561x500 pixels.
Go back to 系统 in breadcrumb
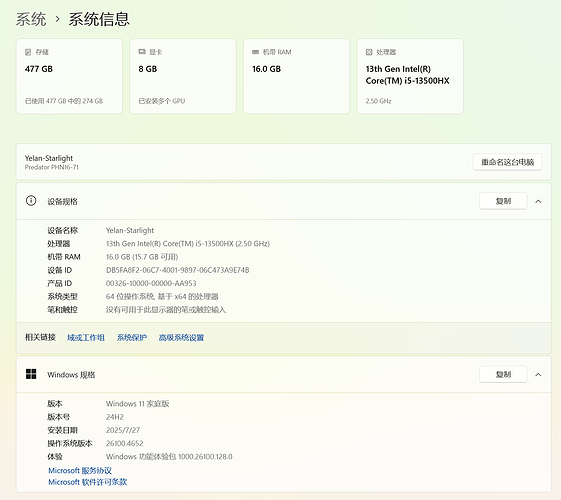tap(31, 19)
